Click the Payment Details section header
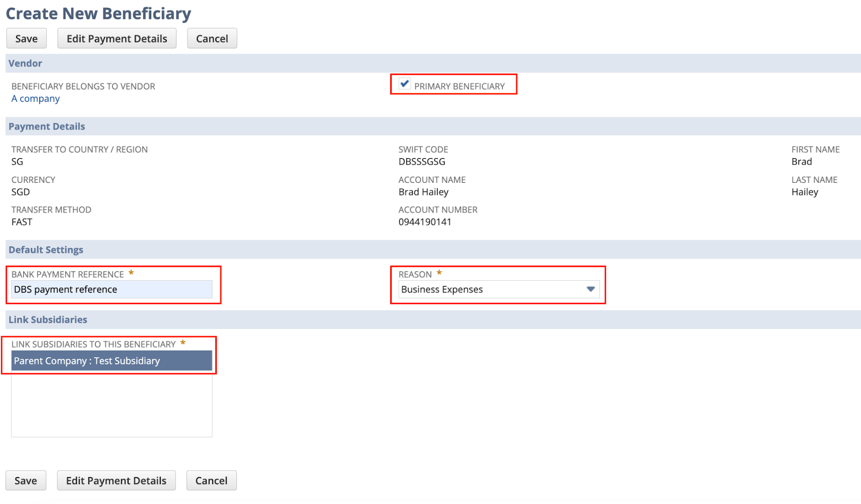 47,127
